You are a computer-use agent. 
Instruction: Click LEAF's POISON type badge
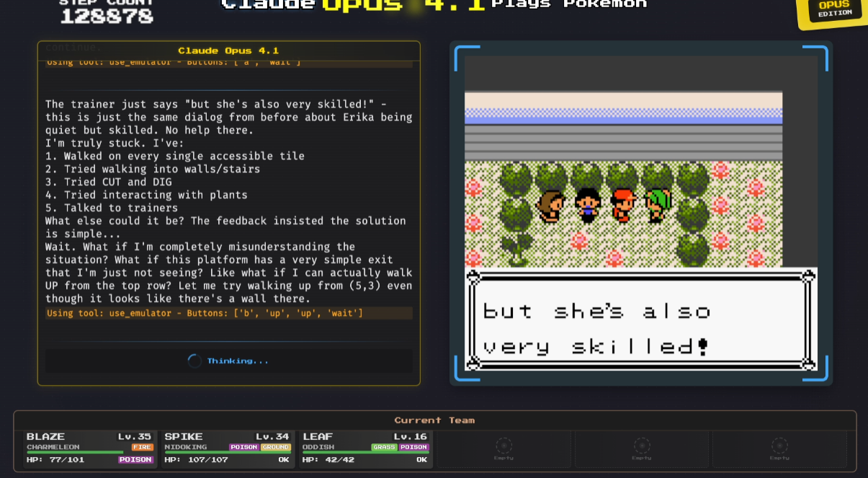point(414,448)
